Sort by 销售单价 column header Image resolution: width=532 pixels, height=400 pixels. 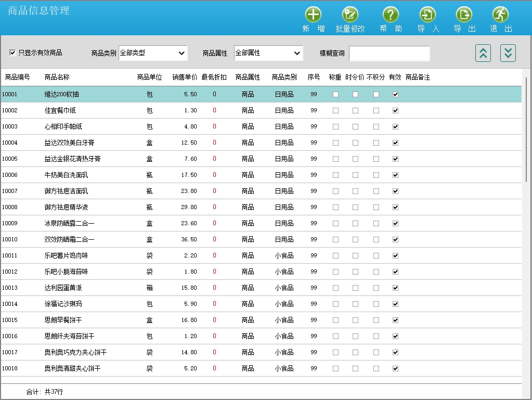pos(185,77)
